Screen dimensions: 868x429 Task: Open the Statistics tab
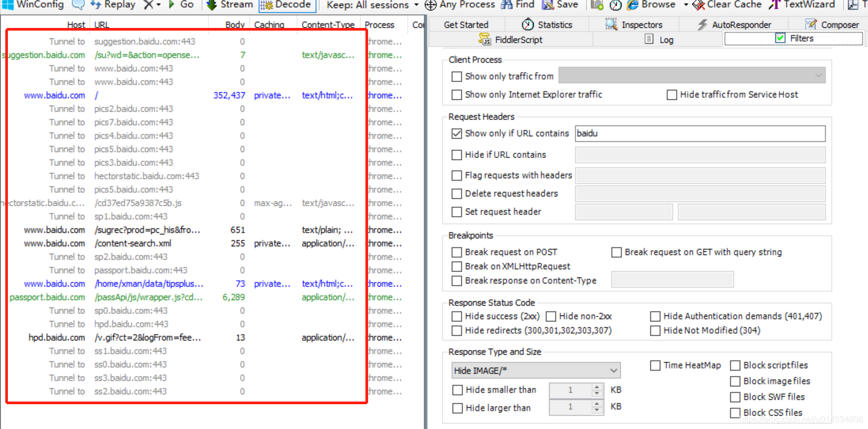tap(547, 24)
